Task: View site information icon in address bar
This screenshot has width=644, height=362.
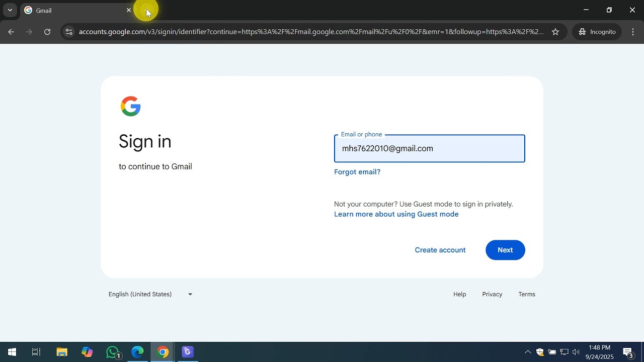Action: click(69, 32)
